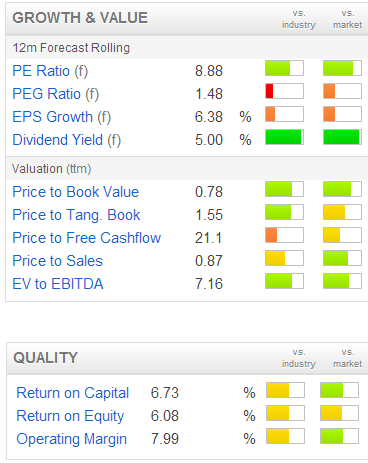Select the Price to Tang. Book link

[76, 215]
